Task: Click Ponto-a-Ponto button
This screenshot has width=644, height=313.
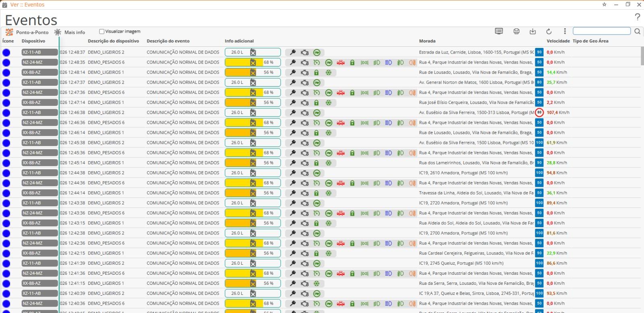Action: click(27, 32)
